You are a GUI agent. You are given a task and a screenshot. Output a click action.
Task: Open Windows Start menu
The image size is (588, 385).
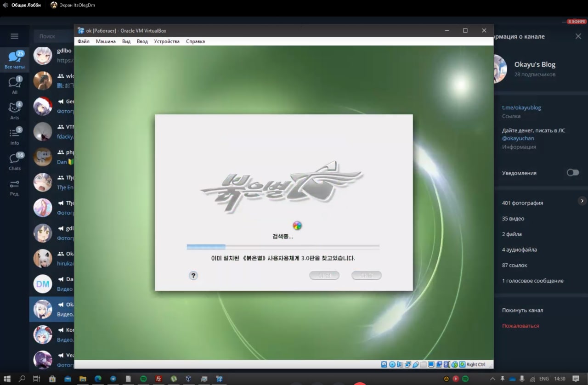(x=7, y=379)
